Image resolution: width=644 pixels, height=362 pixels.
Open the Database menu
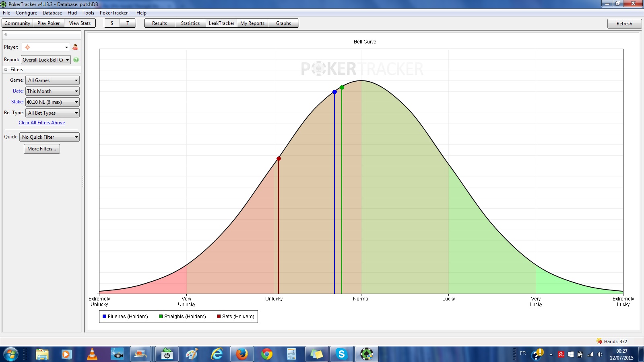coord(52,13)
